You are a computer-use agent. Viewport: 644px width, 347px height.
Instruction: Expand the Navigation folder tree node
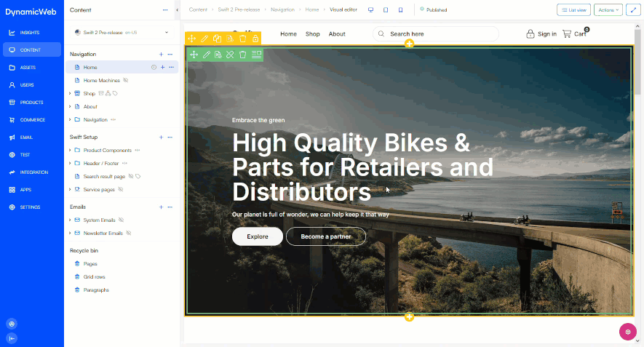(x=70, y=120)
